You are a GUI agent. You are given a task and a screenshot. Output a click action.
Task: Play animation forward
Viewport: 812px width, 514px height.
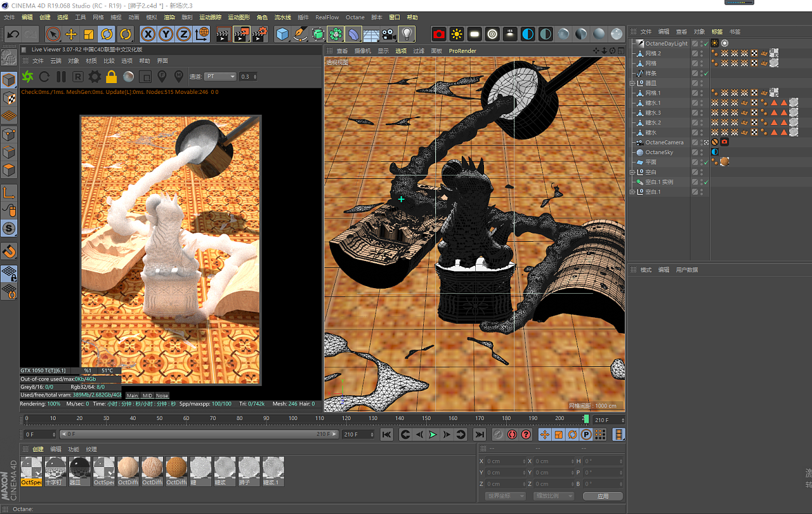coord(433,435)
